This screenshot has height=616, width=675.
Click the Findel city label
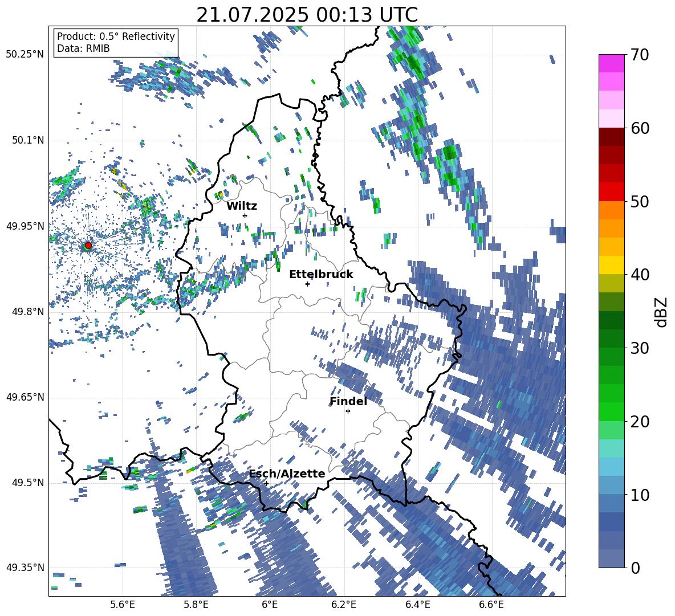pyautogui.click(x=348, y=401)
